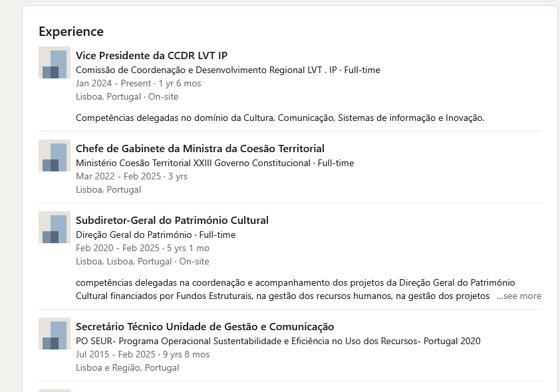Open Subdiretor-Geral do Património Cultural title
560x392 pixels.
tap(172, 221)
